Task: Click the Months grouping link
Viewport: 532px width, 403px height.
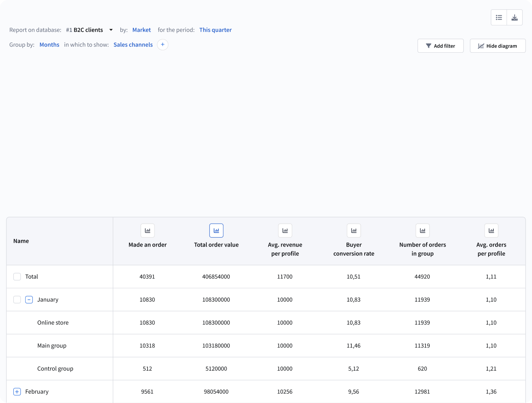Action: [49, 45]
